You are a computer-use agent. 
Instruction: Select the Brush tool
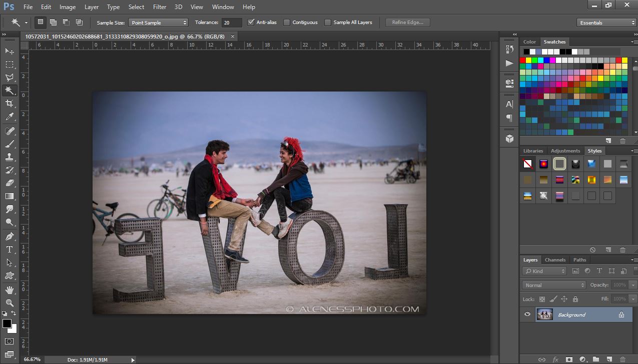(x=10, y=144)
